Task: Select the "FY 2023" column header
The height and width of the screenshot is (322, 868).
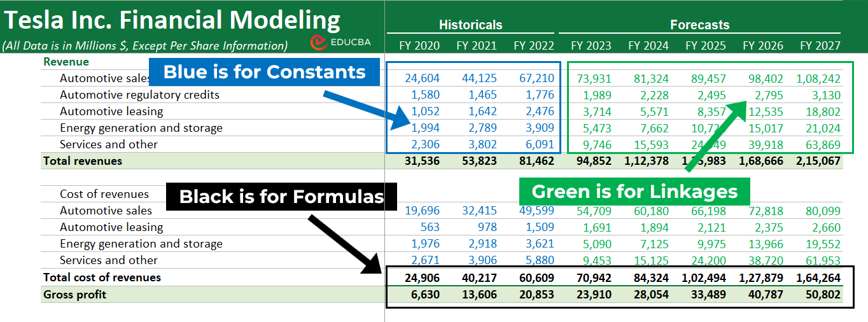Action: (591, 46)
